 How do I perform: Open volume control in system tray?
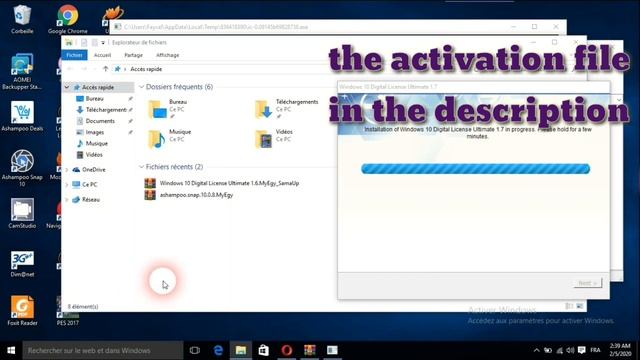571,350
